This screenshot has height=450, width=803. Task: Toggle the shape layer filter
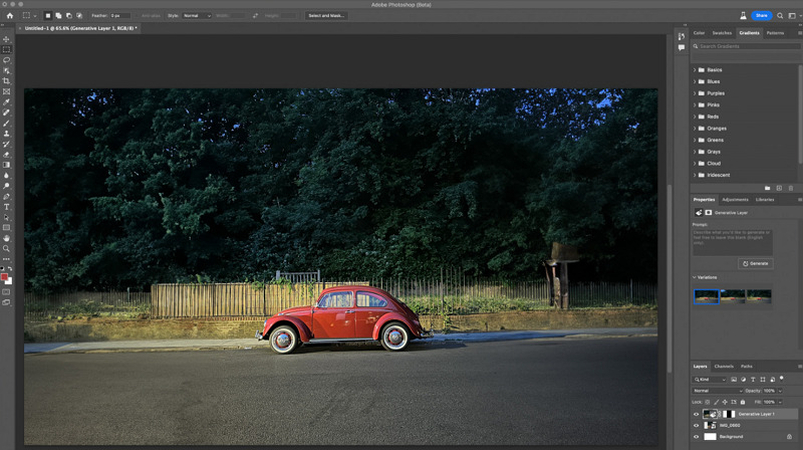click(x=763, y=379)
